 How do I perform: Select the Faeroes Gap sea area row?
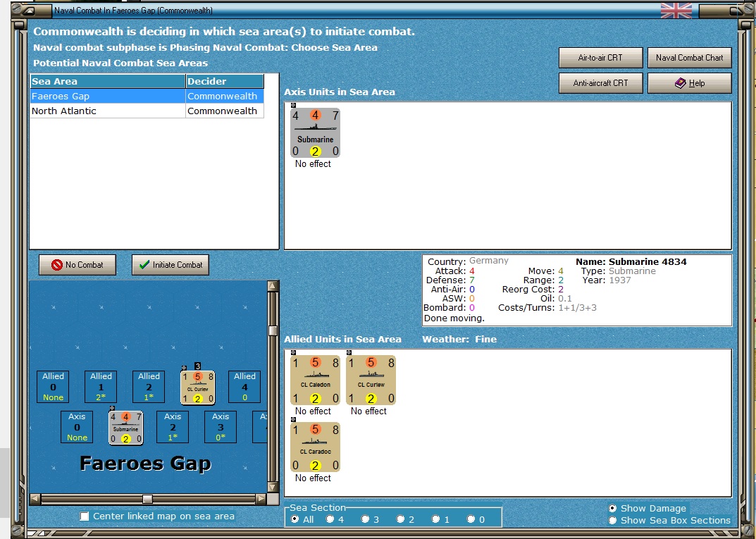[x=147, y=96]
